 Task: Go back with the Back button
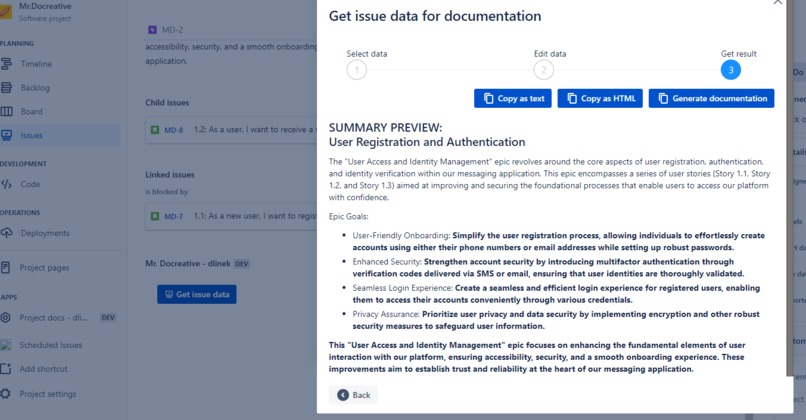click(353, 395)
